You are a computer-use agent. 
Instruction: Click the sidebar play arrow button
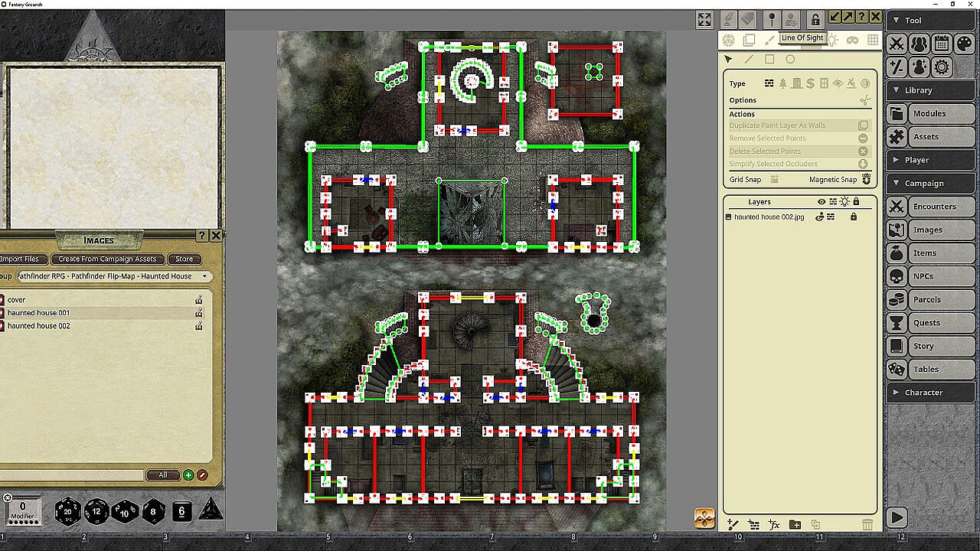click(897, 518)
